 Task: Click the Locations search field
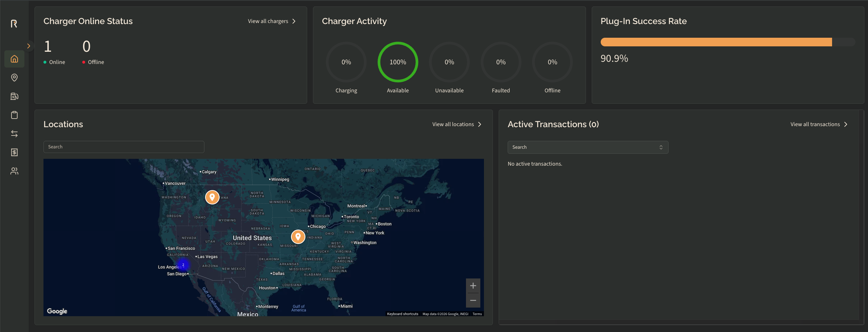(124, 147)
